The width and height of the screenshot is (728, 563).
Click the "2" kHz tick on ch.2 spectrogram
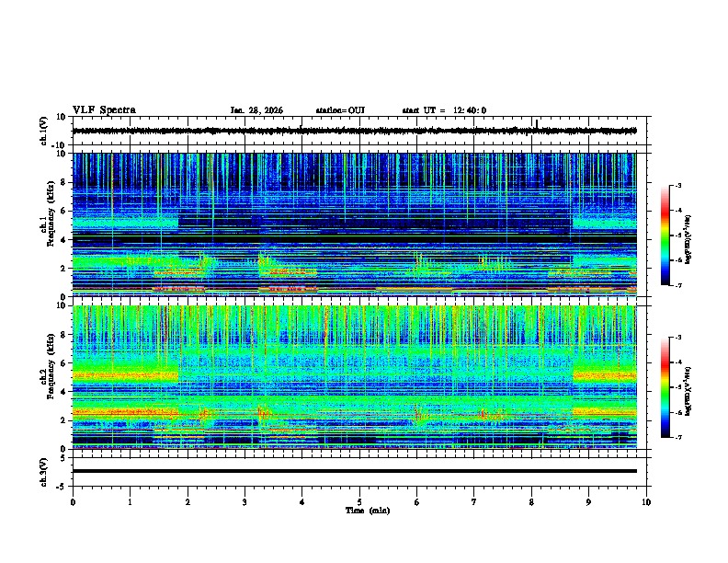pyautogui.click(x=64, y=420)
